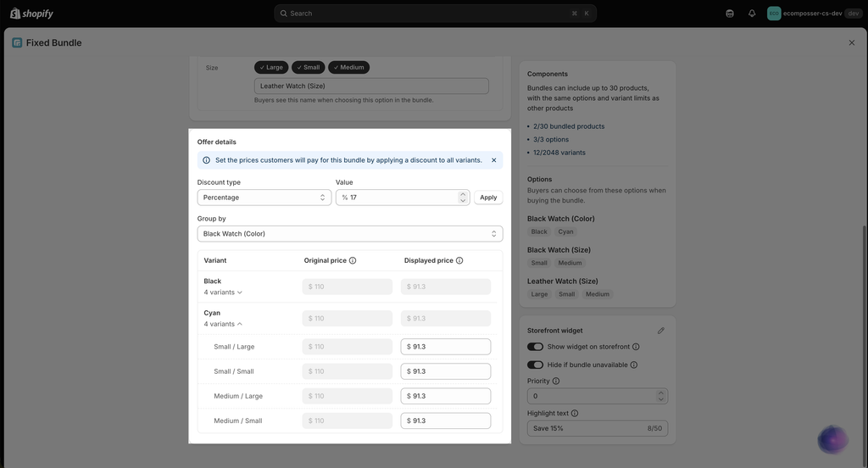Click the Cyan tag under Black Watch (Color)
Viewport: 868px width, 468px height.
pyautogui.click(x=565, y=232)
